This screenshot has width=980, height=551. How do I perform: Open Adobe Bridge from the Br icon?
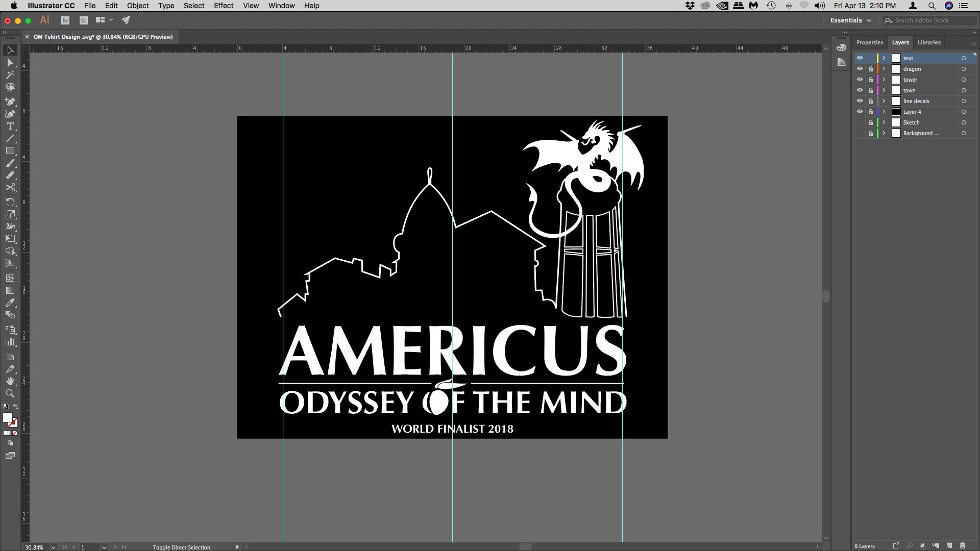pos(65,20)
